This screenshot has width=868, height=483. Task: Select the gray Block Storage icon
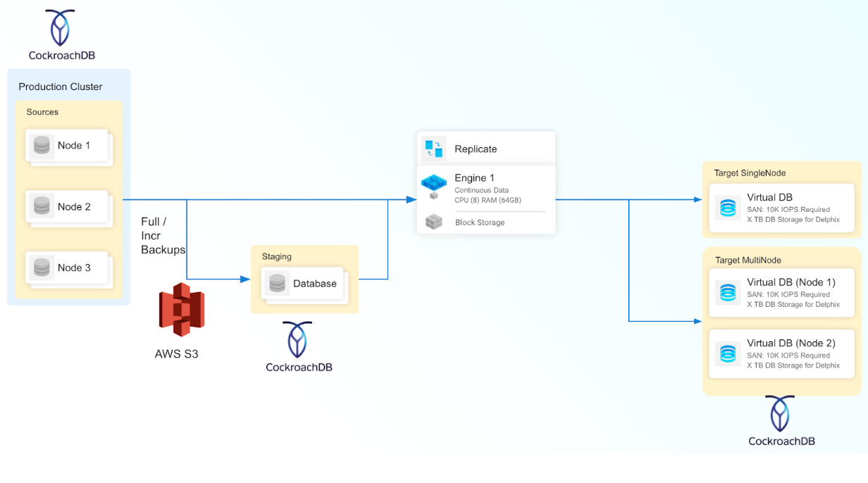point(433,222)
